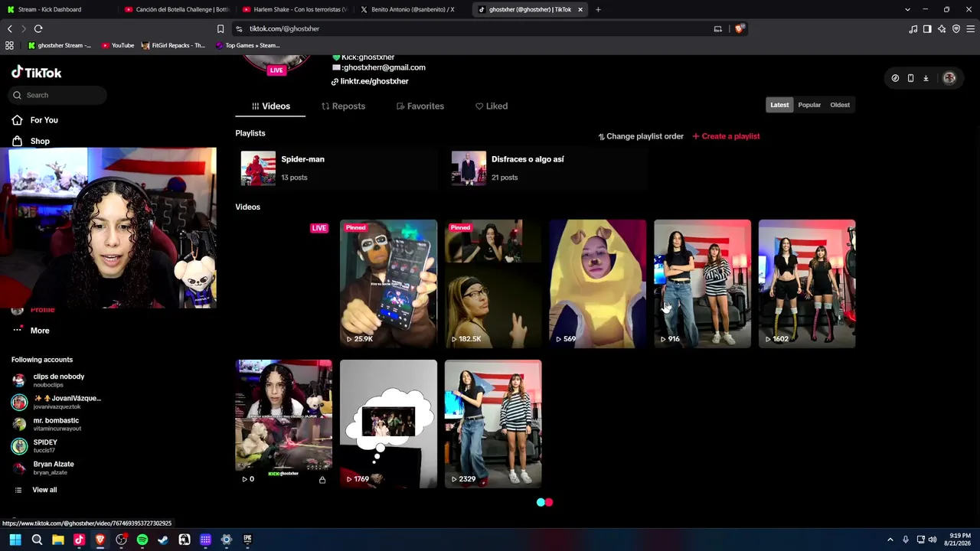Open the pinned video with 182.5K views

click(493, 284)
